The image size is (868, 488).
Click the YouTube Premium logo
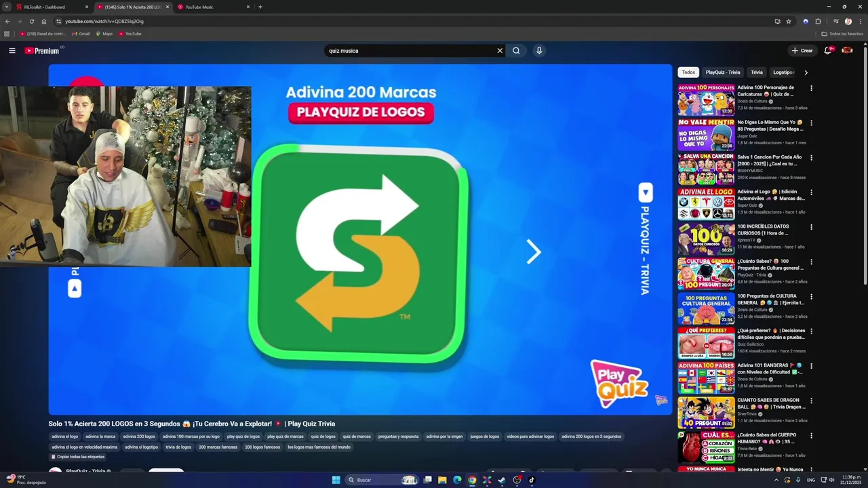coord(42,51)
